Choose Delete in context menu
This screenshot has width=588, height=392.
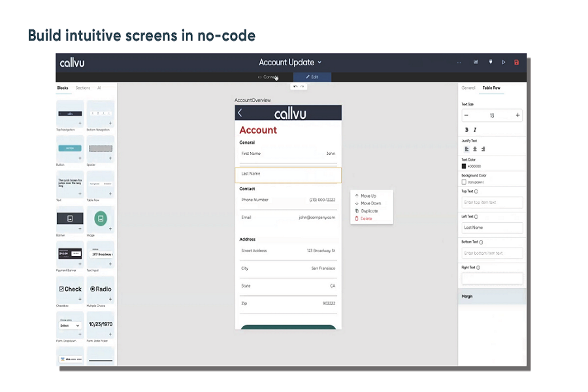tap(363, 219)
